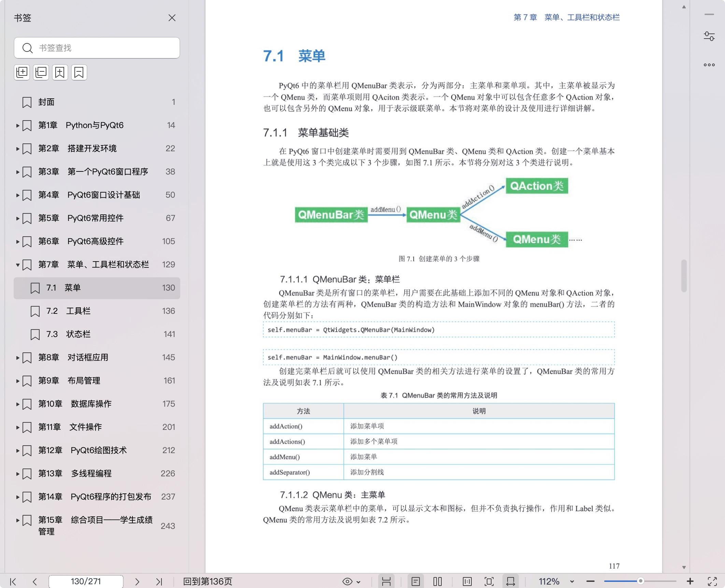Toggle eye protection view mode icon
Image resolution: width=725 pixels, height=588 pixels.
point(347,582)
